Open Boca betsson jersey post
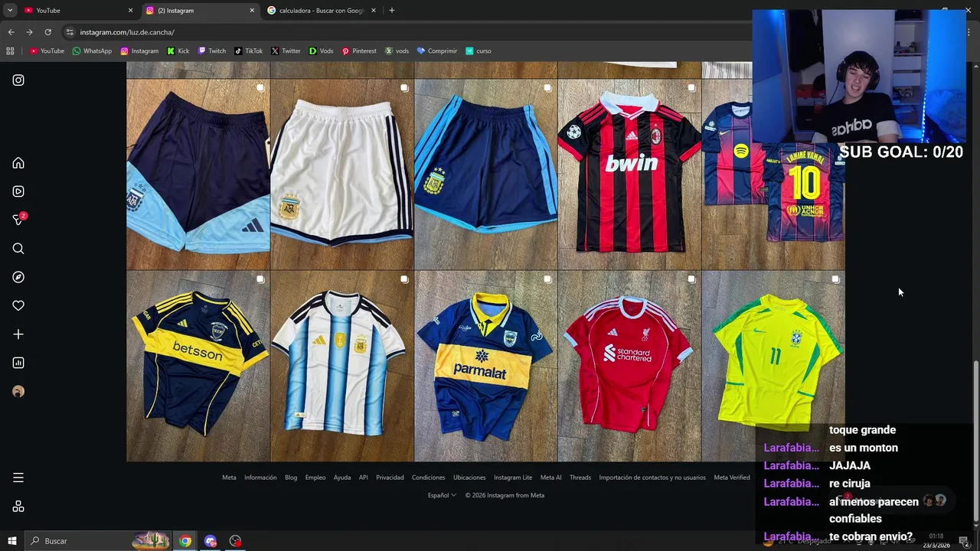Screen dimensions: 980x551 pos(198,366)
